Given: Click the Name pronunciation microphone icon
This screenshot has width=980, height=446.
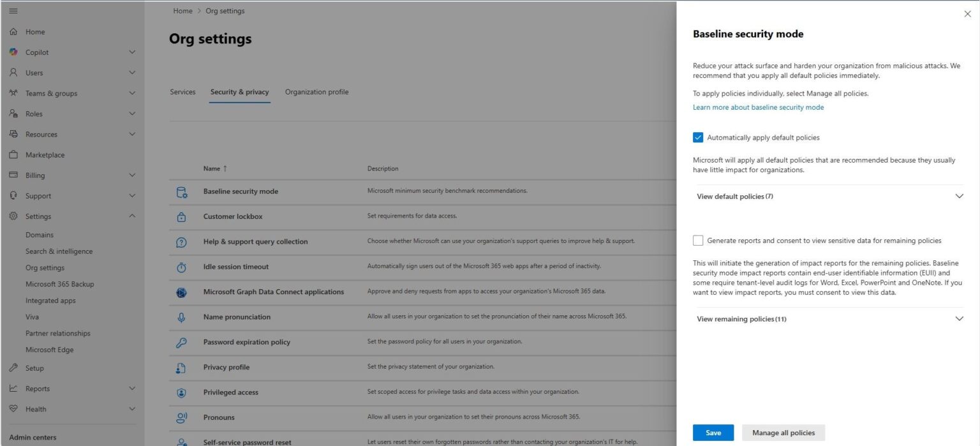Looking at the screenshot, I should pos(181,317).
